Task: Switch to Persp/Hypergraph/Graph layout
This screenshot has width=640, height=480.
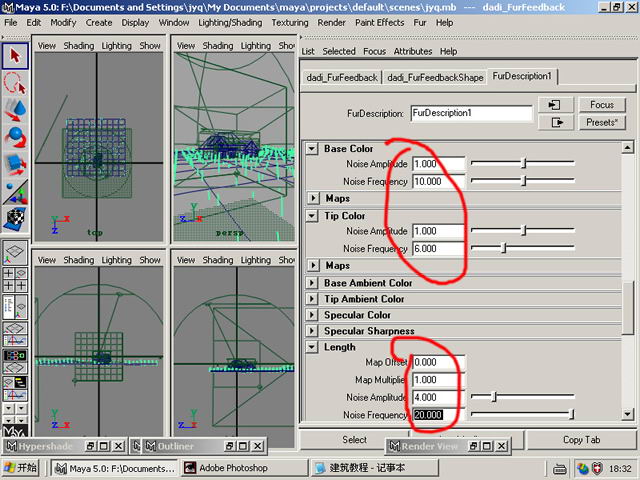Action: point(15,389)
